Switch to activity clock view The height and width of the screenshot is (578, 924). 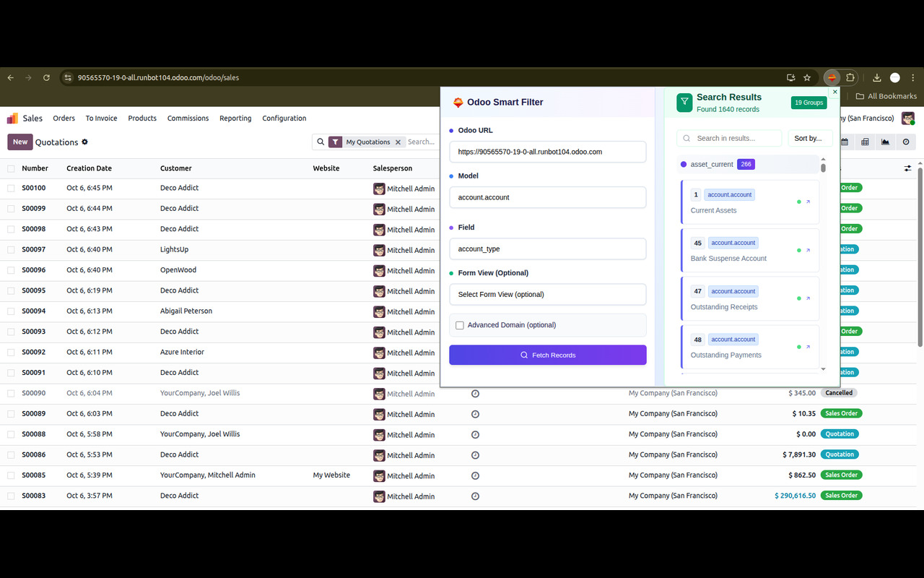[x=906, y=142]
